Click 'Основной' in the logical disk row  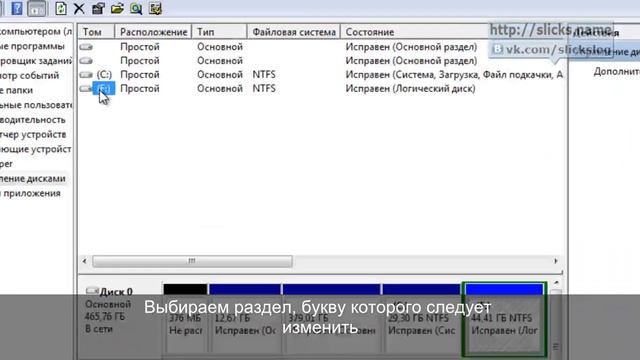tap(220, 89)
